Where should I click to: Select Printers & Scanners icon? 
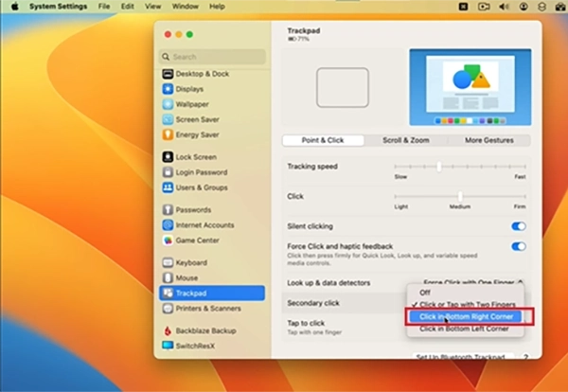coord(168,309)
